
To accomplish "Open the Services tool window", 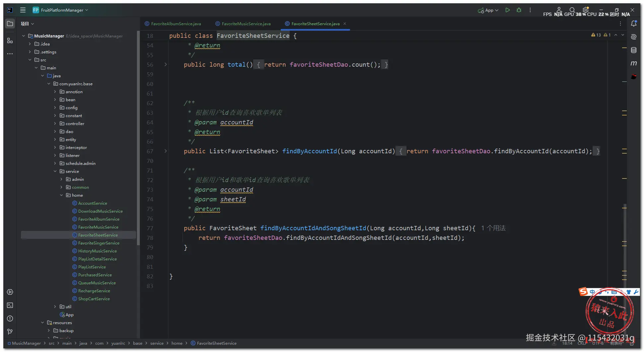I will (x=10, y=292).
